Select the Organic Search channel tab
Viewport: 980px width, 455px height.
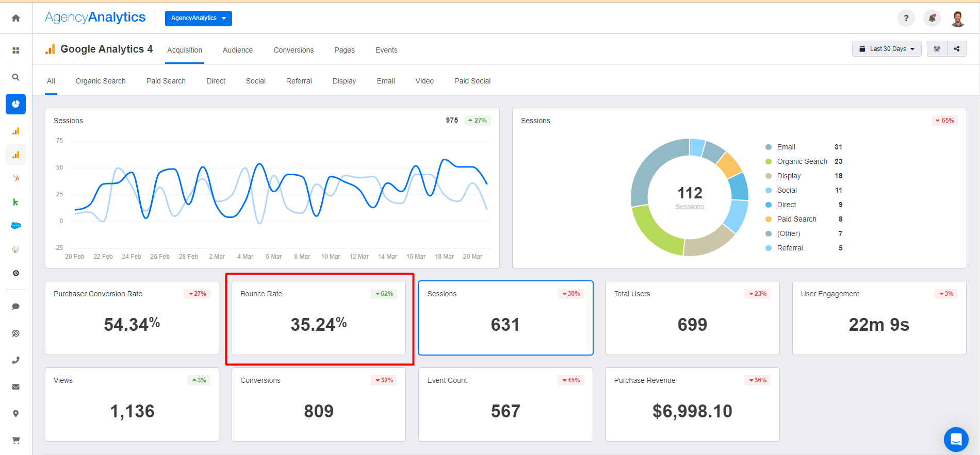101,81
